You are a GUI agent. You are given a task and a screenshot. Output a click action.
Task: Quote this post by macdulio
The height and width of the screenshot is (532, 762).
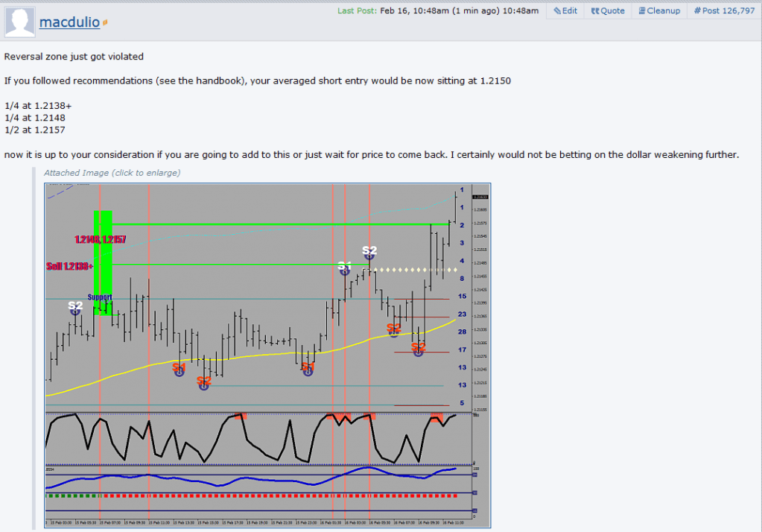[608, 10]
